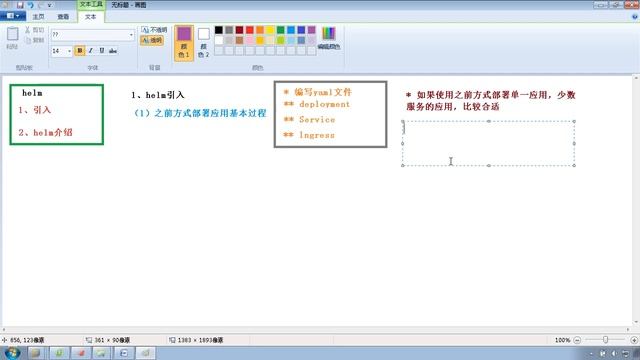The height and width of the screenshot is (360, 640).
Task: Zoom out with the minus button
Action: pos(577,340)
